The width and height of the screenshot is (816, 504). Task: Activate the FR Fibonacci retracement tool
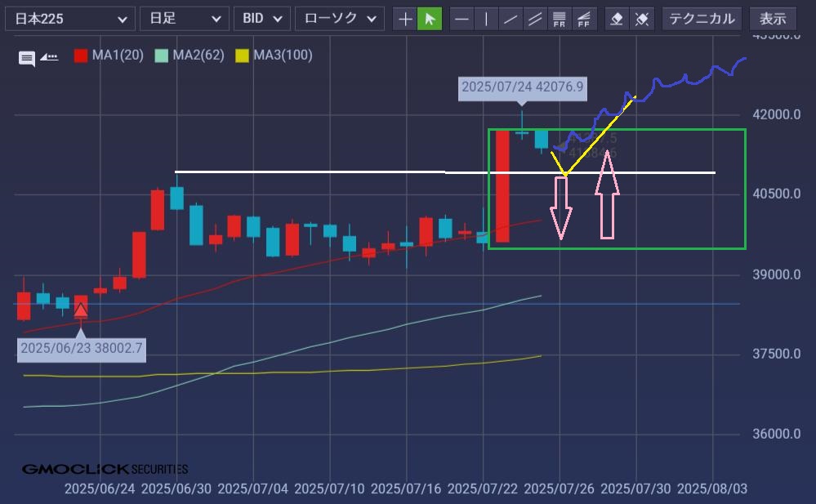coord(560,20)
